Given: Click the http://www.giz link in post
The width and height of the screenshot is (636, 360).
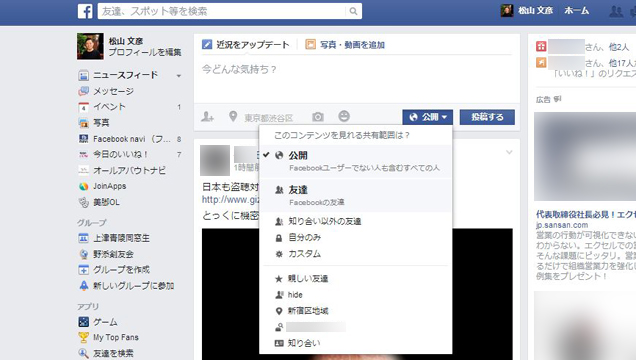Looking at the screenshot, I should click(230, 199).
